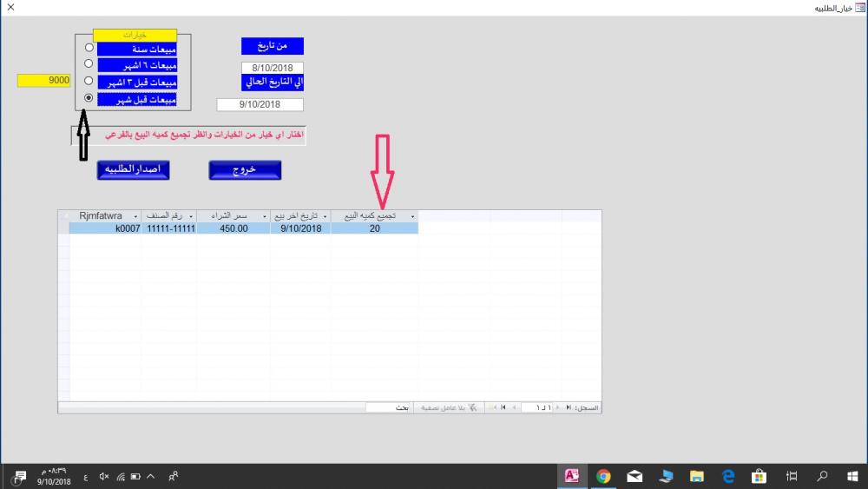Open the Rjmfatwra column filter dropdown

pos(135,216)
